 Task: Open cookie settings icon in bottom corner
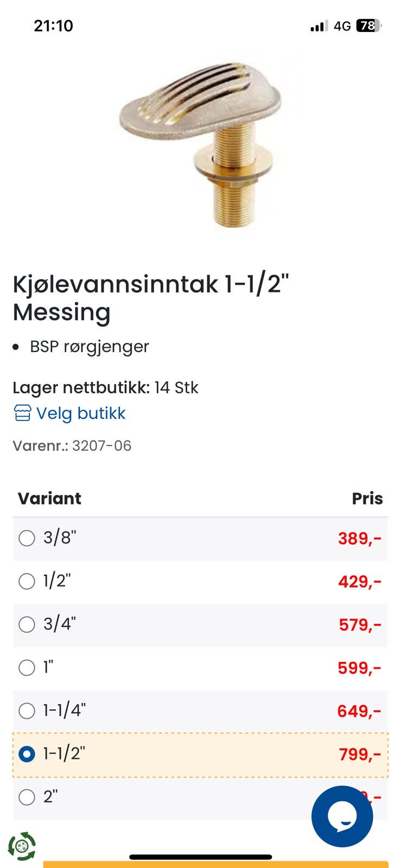(x=22, y=846)
